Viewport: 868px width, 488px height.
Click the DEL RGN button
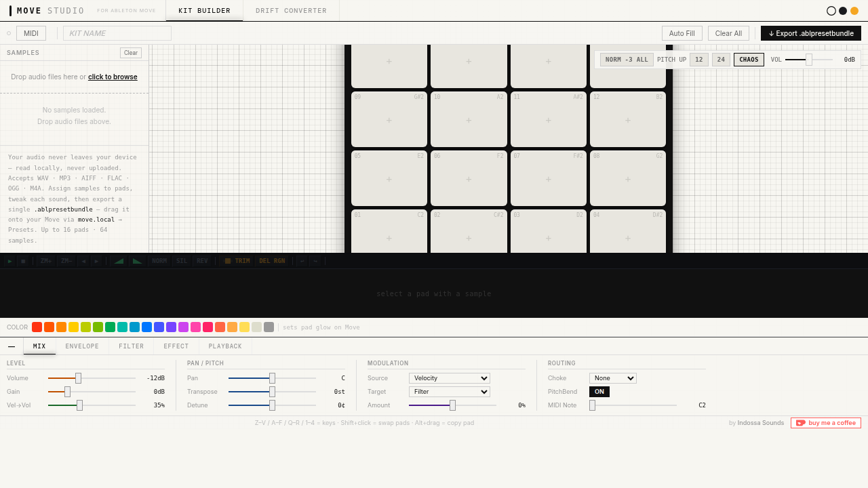[x=272, y=261]
